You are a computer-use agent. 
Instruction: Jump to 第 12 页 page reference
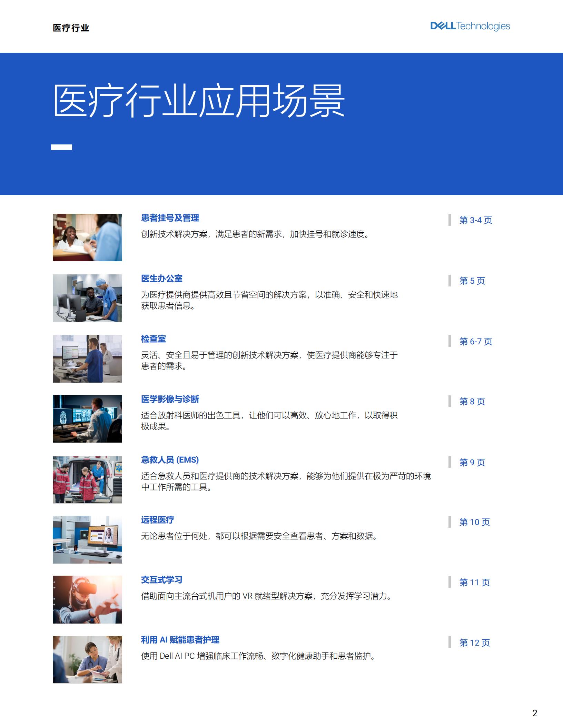tap(474, 643)
